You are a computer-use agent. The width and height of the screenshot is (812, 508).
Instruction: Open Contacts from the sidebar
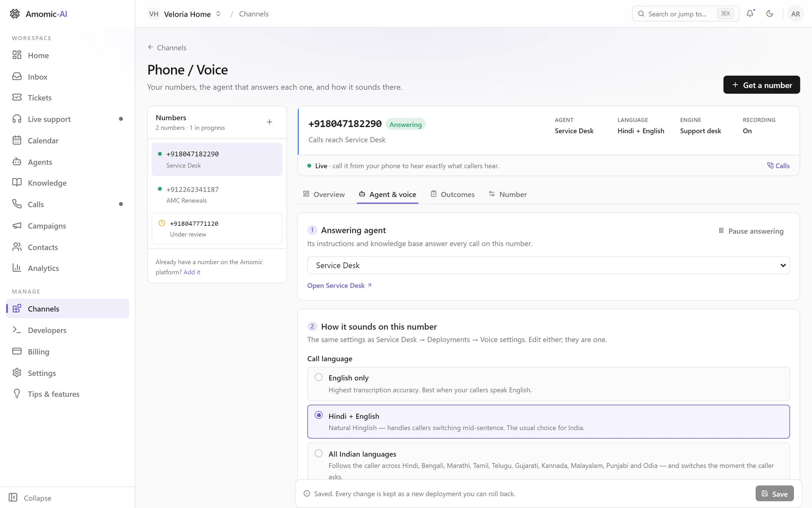[x=68, y=247]
